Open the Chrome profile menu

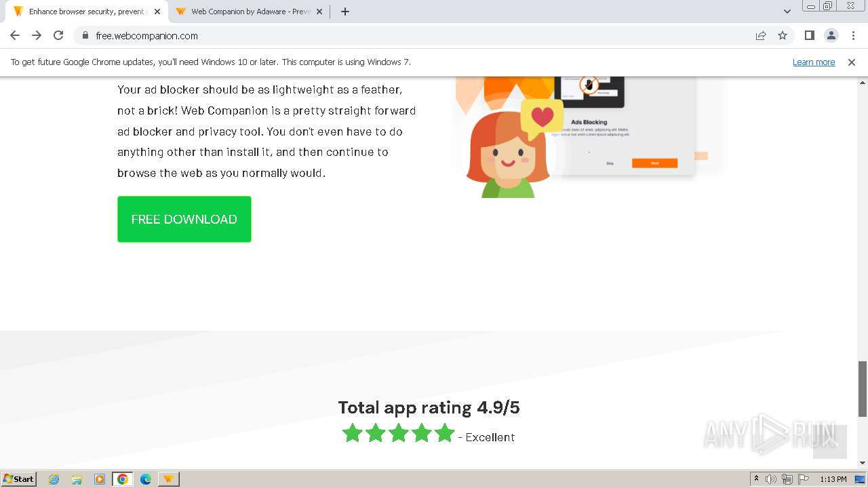coord(831,35)
